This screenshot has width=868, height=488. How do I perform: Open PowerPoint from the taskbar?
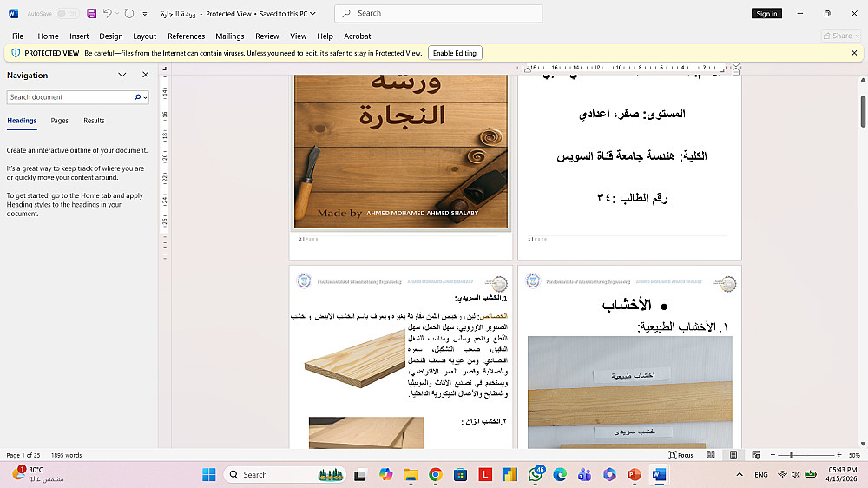(x=634, y=474)
